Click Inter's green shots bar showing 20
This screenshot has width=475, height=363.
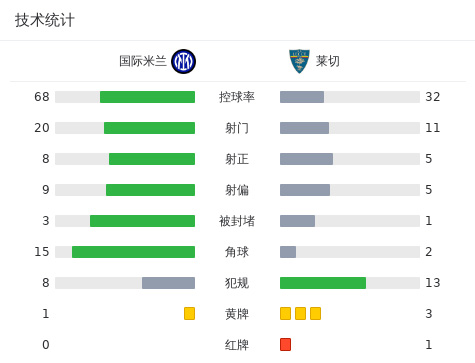(x=149, y=128)
